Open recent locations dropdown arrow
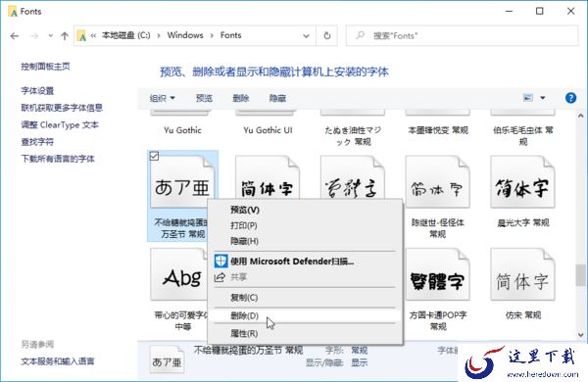This screenshot has height=382, width=588. pos(51,36)
